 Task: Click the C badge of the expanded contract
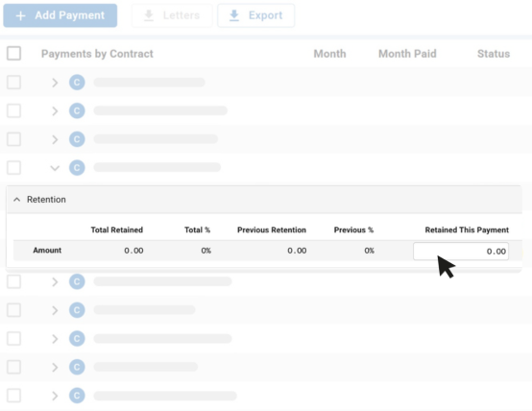(x=77, y=168)
